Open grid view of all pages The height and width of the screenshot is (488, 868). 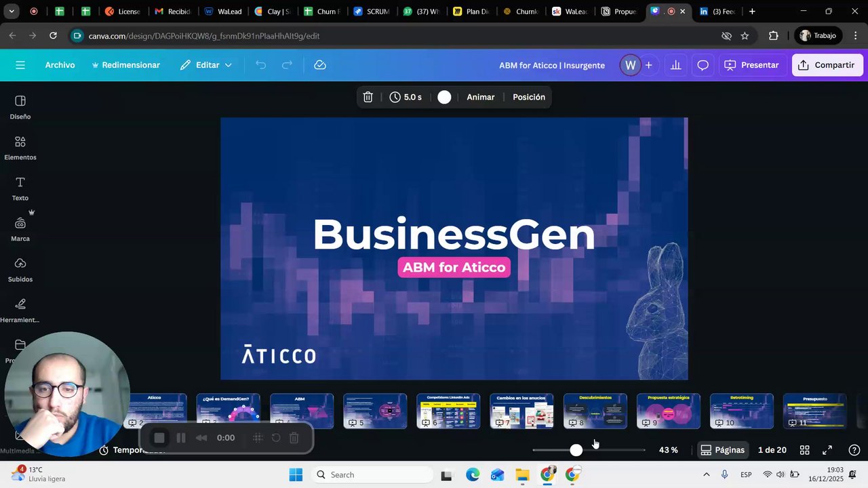[x=804, y=450]
